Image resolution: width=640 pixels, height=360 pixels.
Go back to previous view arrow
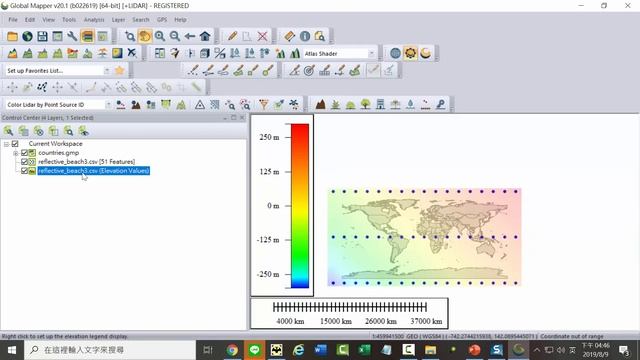190,36
